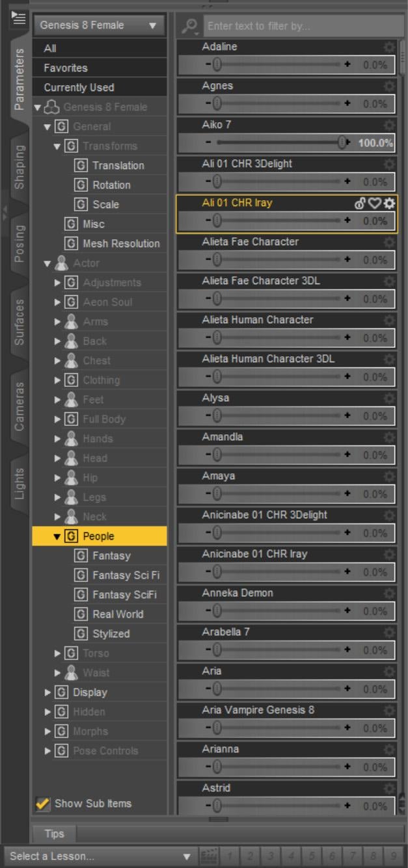Open the Tips tab
Screen dimensions: 408x868
point(54,834)
